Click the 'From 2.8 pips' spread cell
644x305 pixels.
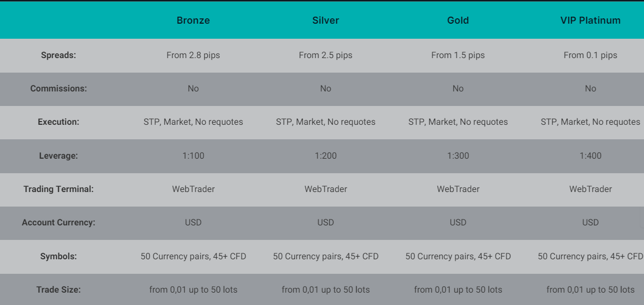coord(193,55)
